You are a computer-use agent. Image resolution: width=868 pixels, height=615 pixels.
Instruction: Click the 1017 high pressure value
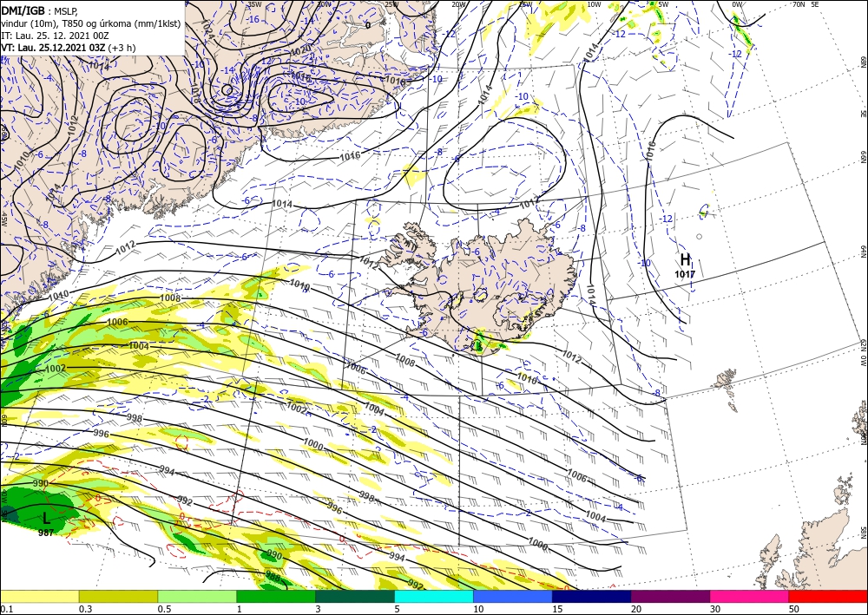(685, 274)
